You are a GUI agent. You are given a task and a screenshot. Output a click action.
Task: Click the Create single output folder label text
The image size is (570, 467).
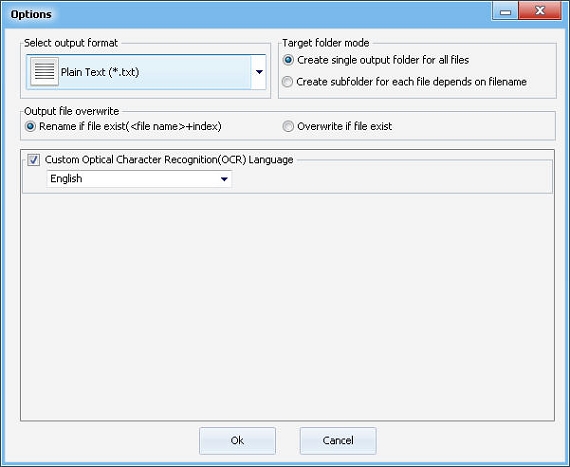[x=383, y=60]
